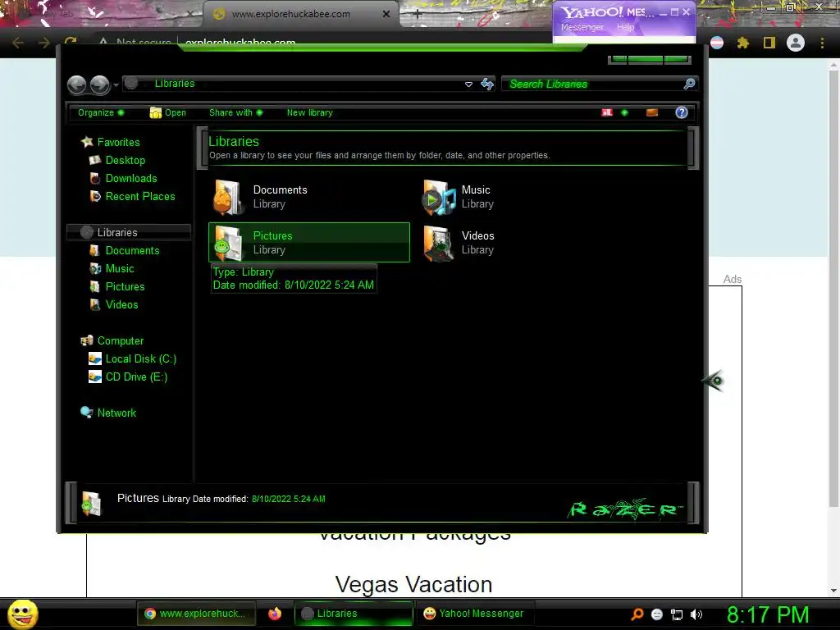Click the Network globe icon in sidebar

86,412
